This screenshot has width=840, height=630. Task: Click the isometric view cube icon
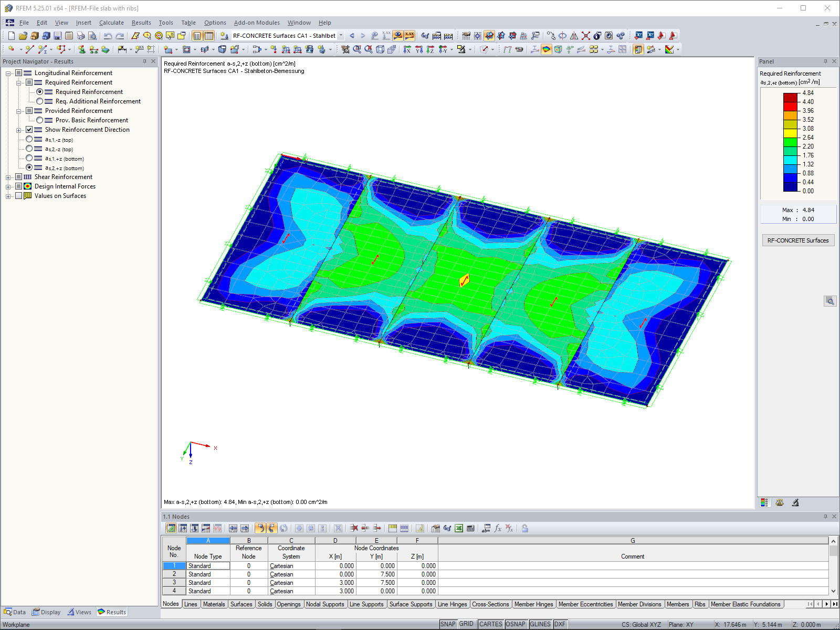coord(380,49)
